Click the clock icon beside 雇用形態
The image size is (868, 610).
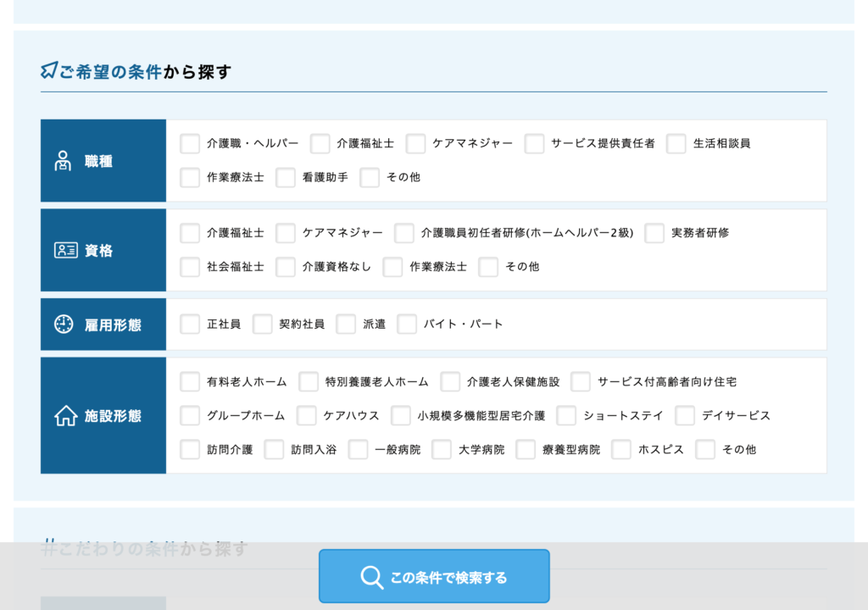(x=64, y=324)
